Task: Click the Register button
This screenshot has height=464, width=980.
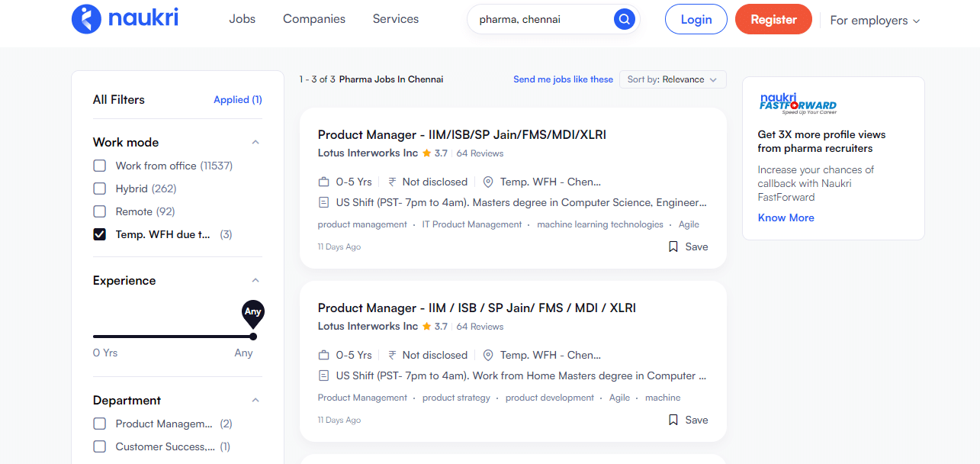Action: tap(773, 20)
